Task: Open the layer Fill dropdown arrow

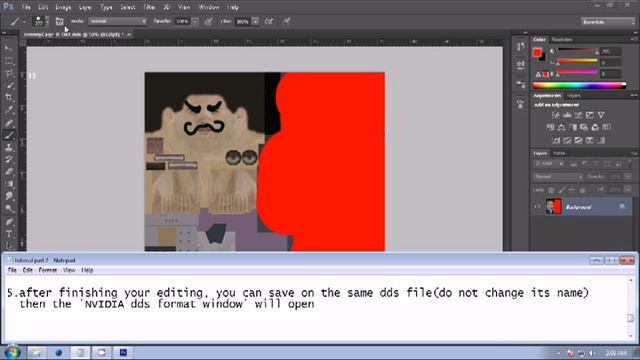Action: [628, 190]
